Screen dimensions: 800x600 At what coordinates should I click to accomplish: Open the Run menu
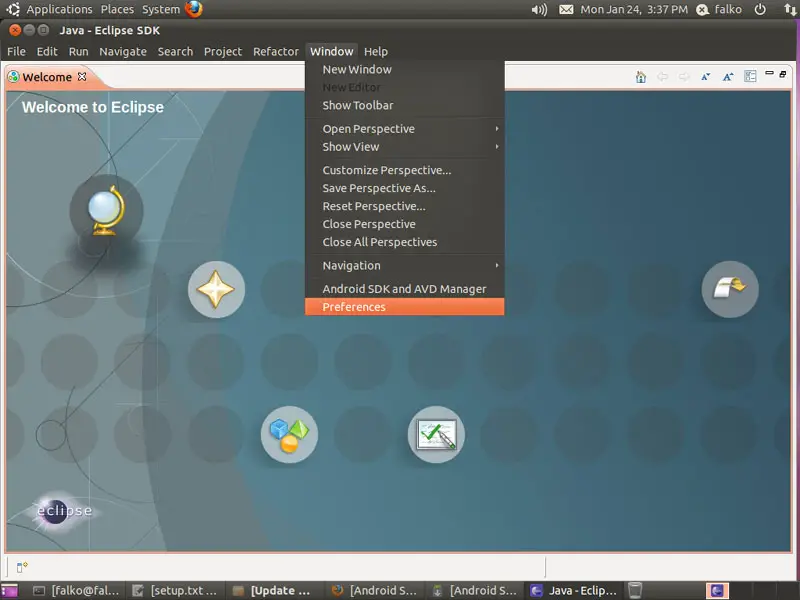[x=79, y=52]
